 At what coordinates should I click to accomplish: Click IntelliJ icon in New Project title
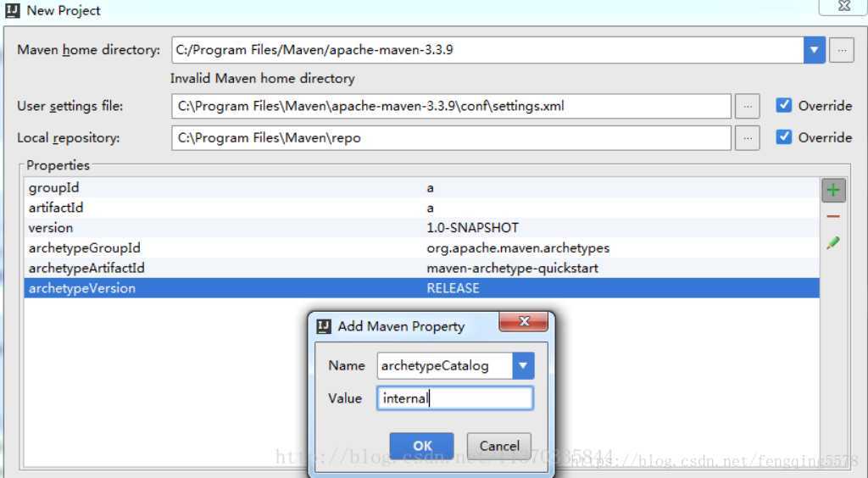[12, 10]
